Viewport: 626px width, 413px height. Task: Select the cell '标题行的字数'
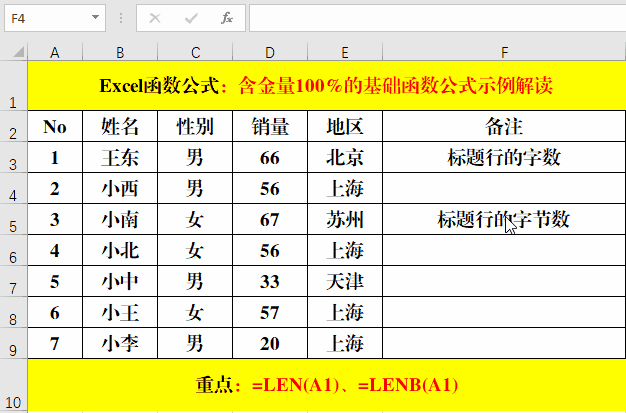[504, 157]
